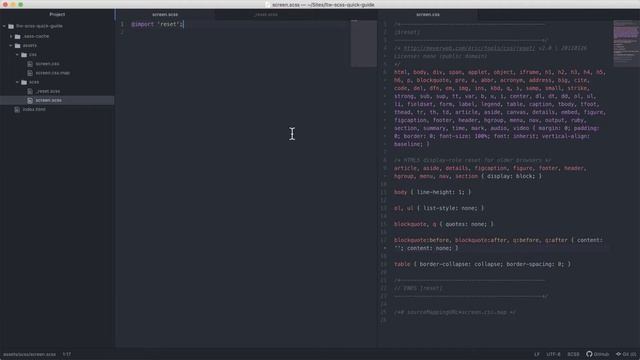Click the 'ol, ul { list-style: none; }' line
The width and height of the screenshot is (640, 360).
coord(439,208)
